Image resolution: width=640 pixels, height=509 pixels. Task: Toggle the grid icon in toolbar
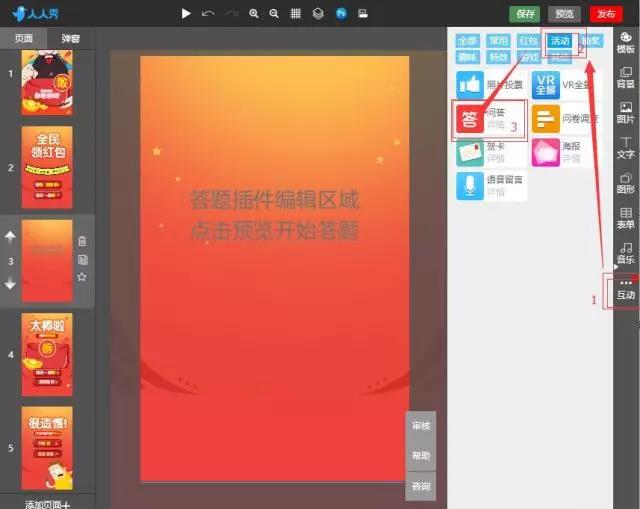[x=296, y=14]
